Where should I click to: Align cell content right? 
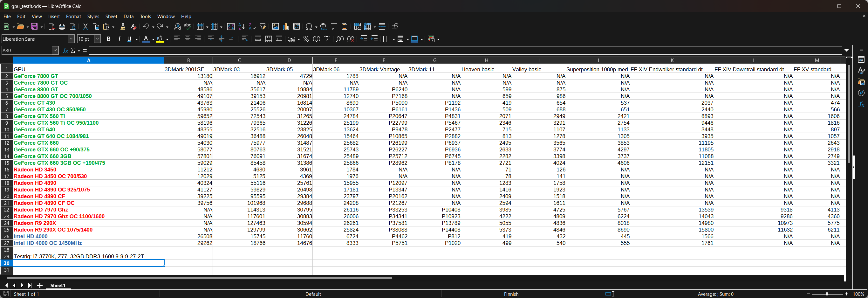tap(198, 39)
